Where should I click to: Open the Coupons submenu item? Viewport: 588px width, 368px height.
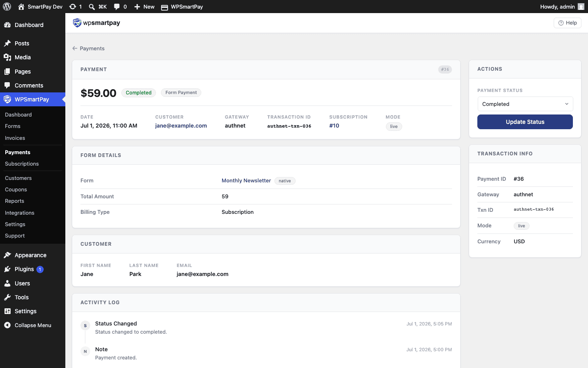16,190
